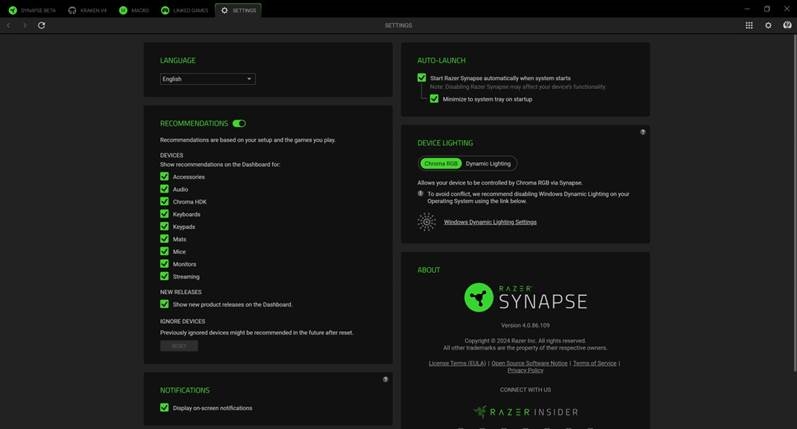Click the Razer Insider logo

coord(526,412)
